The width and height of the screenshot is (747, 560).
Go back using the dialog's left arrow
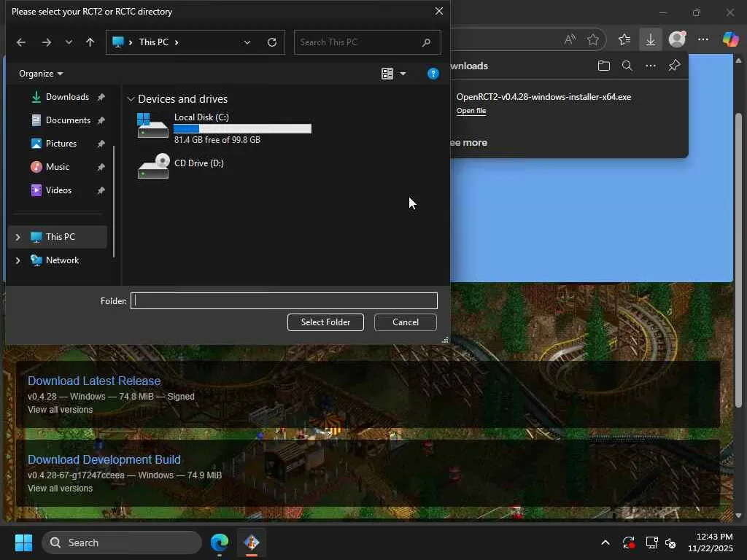[x=21, y=42]
